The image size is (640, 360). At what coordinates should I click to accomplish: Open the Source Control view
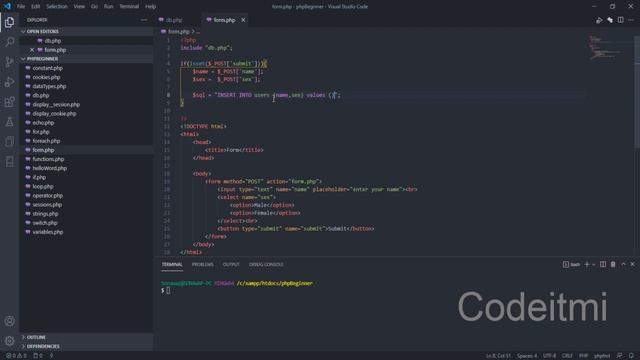click(9, 62)
